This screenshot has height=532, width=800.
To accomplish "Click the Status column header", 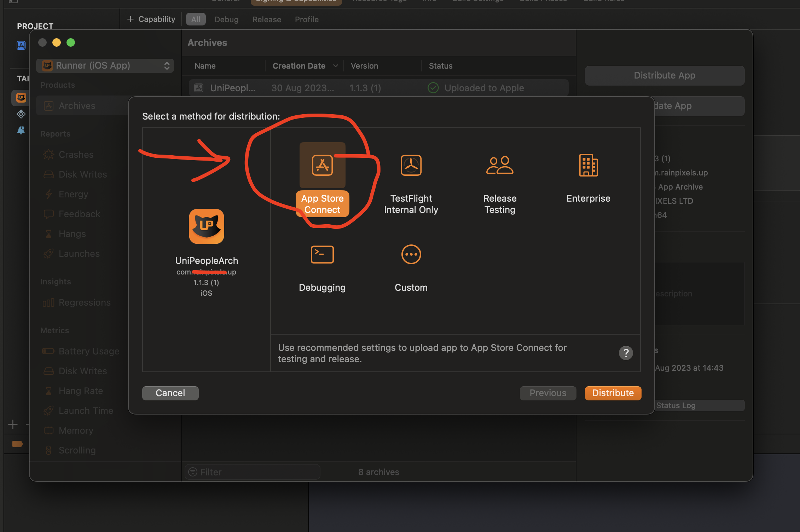I will pos(440,66).
